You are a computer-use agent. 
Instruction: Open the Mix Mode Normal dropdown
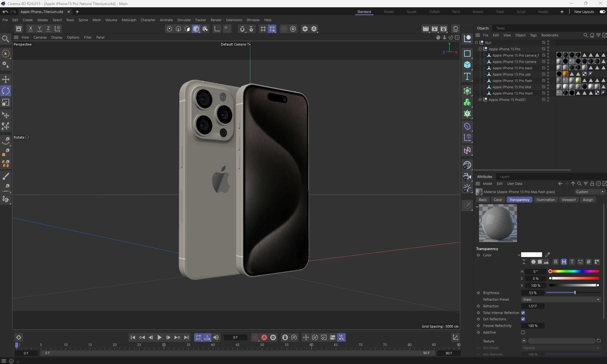tap(561, 348)
